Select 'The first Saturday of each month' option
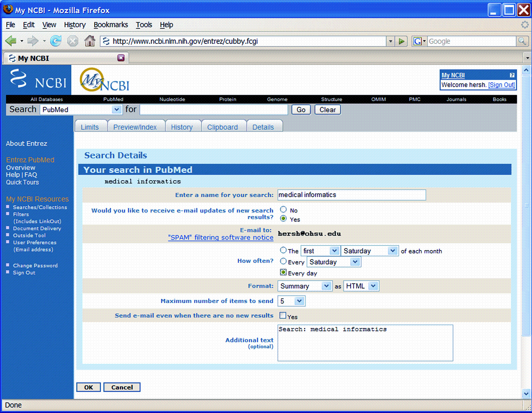 pos(283,250)
